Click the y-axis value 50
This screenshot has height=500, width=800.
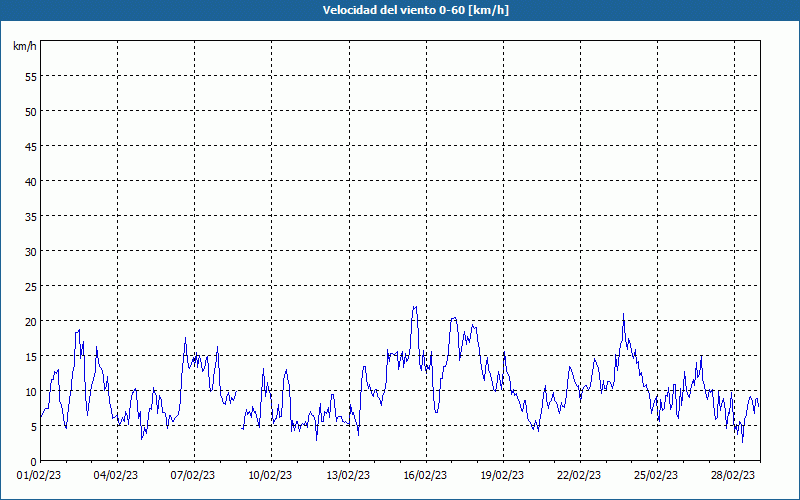(x=31, y=111)
